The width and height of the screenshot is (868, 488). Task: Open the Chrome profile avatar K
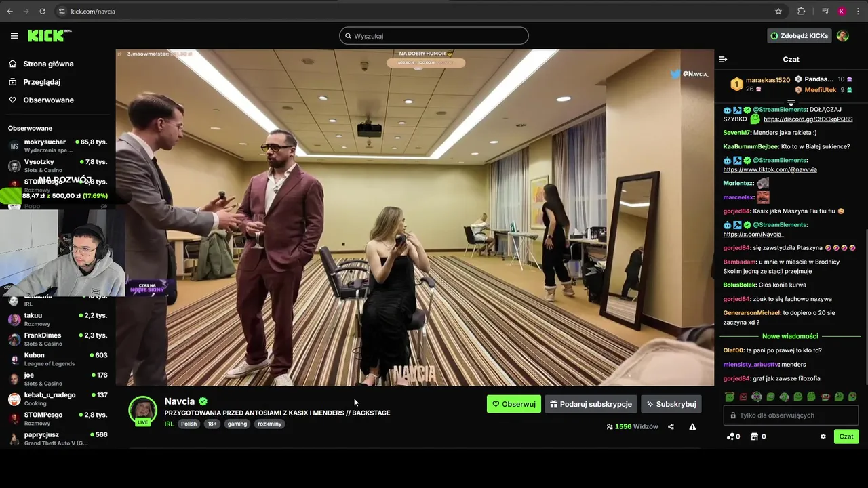842,12
